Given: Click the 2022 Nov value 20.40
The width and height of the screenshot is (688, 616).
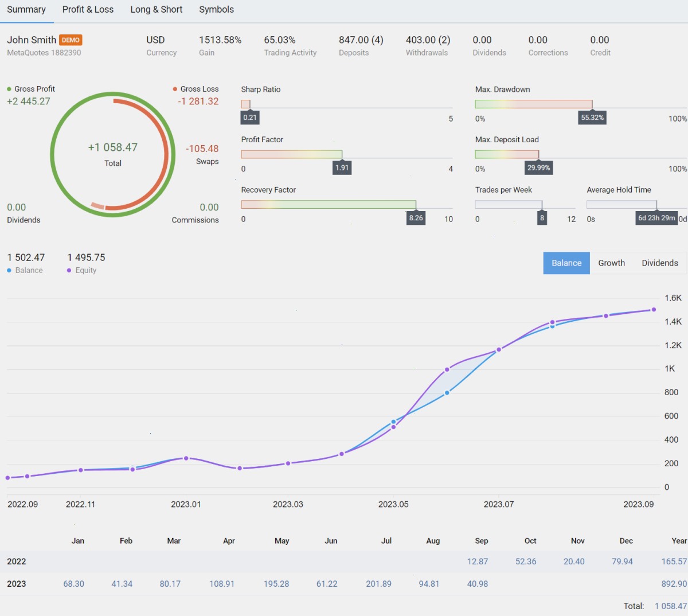Looking at the screenshot, I should 574,562.
